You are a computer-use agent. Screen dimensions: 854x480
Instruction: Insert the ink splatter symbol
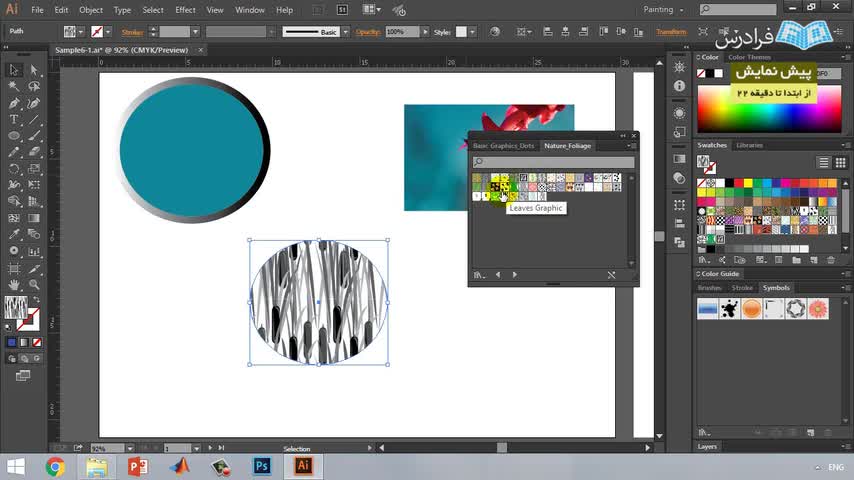(x=730, y=309)
